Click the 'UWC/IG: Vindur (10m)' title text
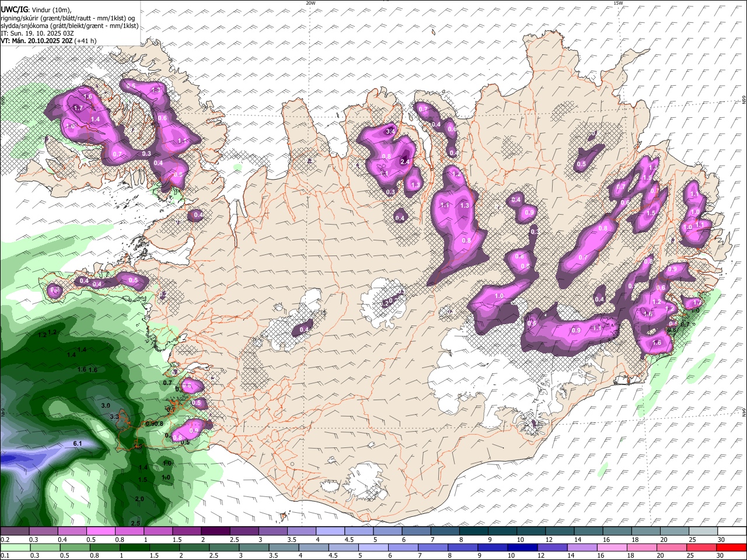 pos(36,10)
